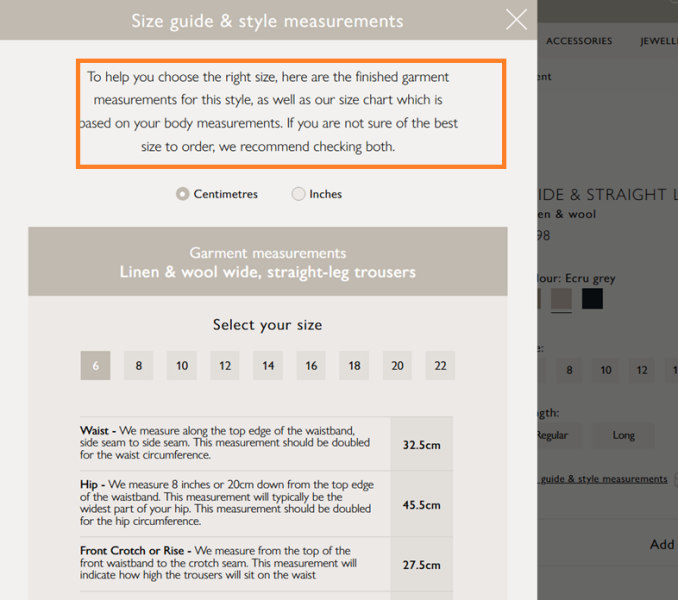Screen dimensions: 678x600
Task: Open the guide & style measurements link
Action: (604, 479)
